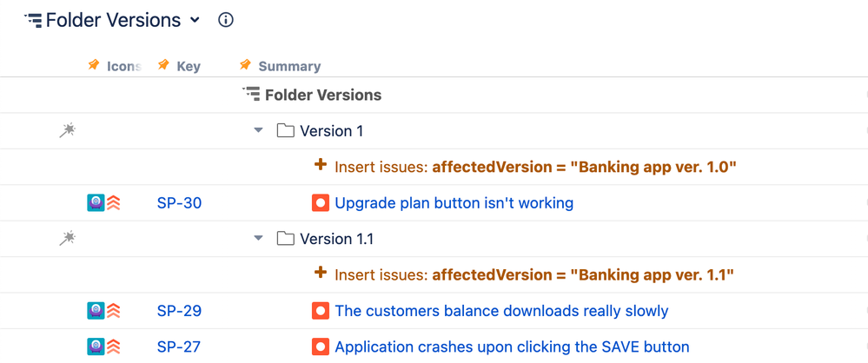Click the magic wand icon on Version 1 row

(x=67, y=131)
